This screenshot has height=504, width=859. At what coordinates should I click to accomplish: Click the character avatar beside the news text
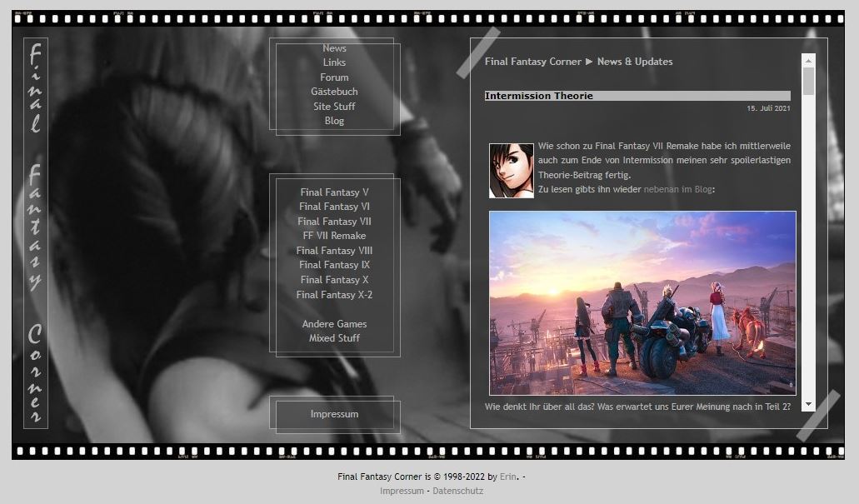[x=511, y=171]
